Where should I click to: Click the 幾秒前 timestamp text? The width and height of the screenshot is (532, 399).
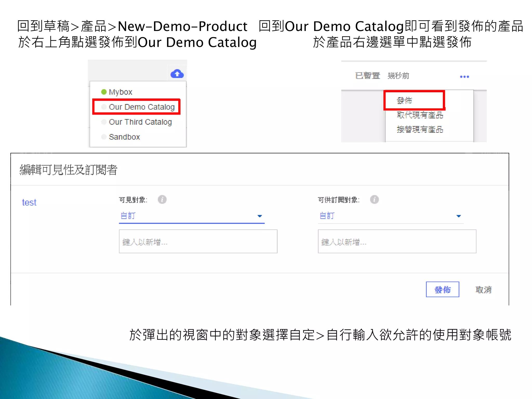pyautogui.click(x=398, y=76)
